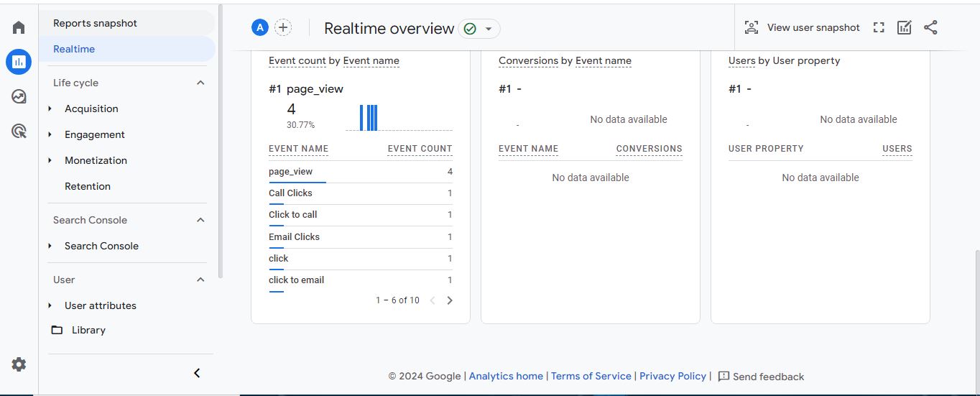Open the report status checkmark dropdown
This screenshot has height=396, width=980.
pos(479,29)
